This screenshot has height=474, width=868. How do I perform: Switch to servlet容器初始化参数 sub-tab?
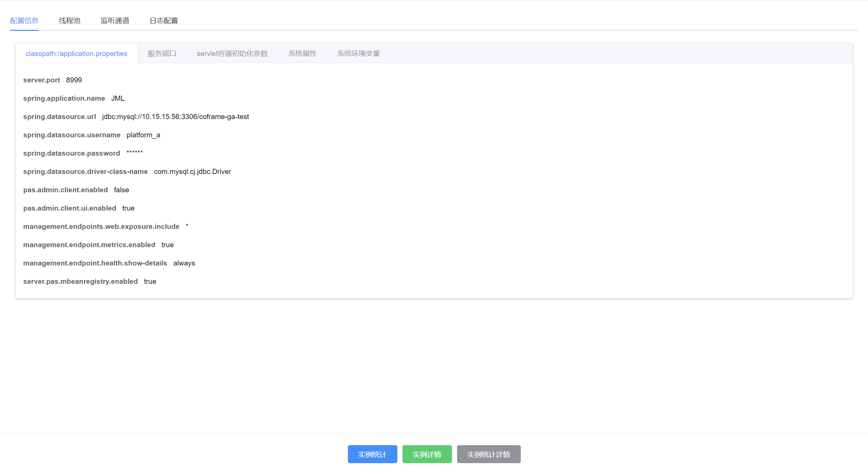click(x=232, y=54)
